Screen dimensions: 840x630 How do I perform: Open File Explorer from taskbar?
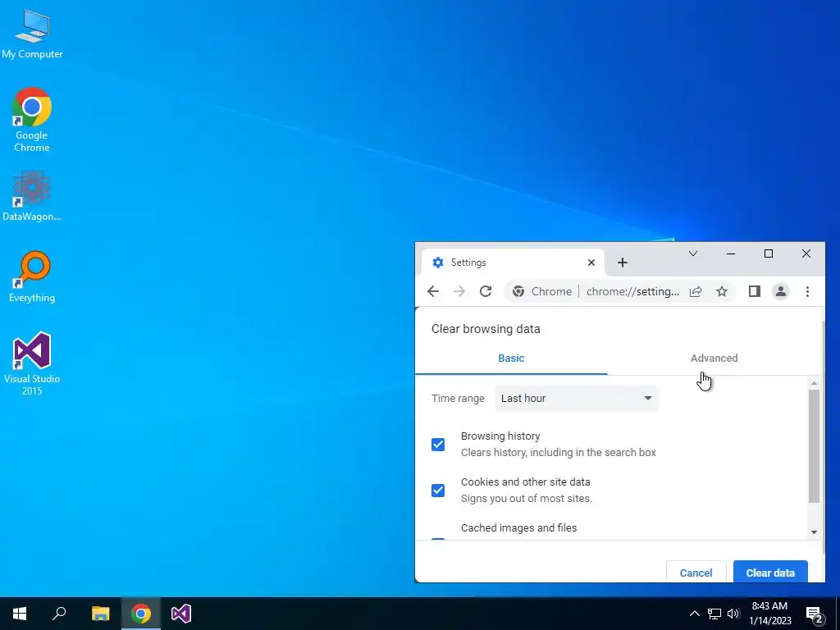click(x=100, y=614)
